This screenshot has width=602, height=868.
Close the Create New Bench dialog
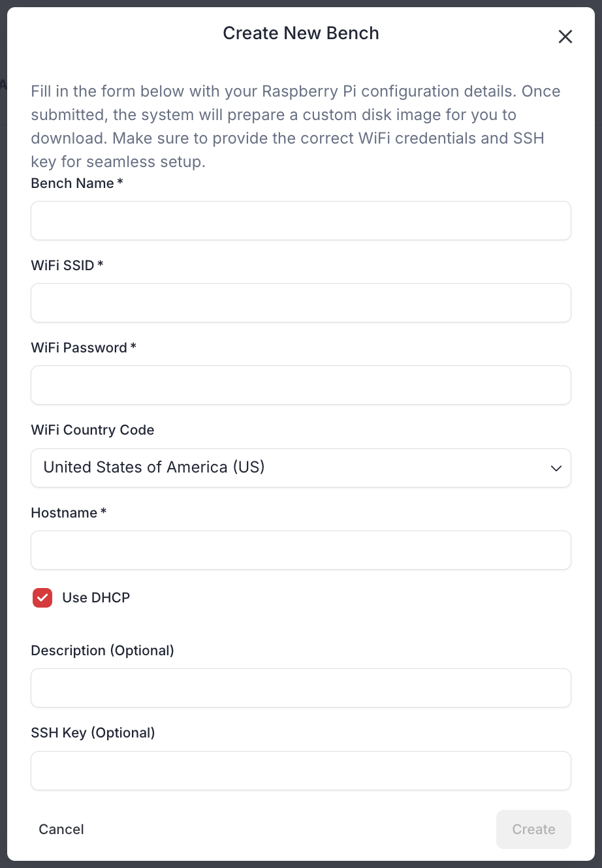point(565,37)
